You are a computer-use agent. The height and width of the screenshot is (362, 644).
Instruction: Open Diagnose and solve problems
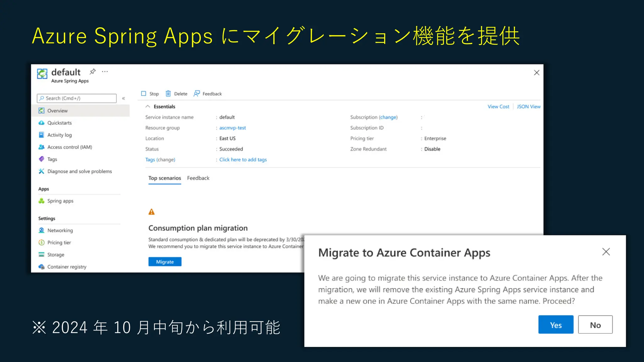coord(80,171)
